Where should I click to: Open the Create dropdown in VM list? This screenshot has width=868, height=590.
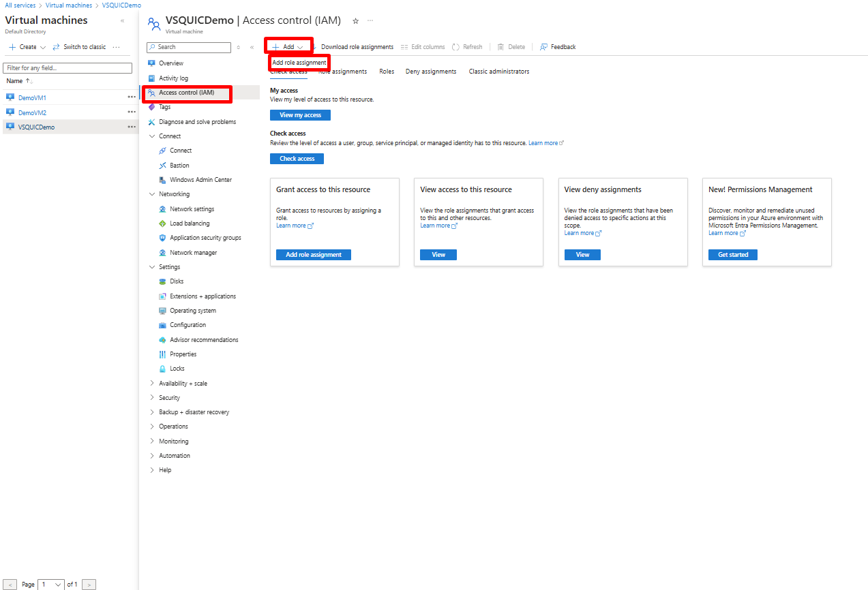point(27,47)
